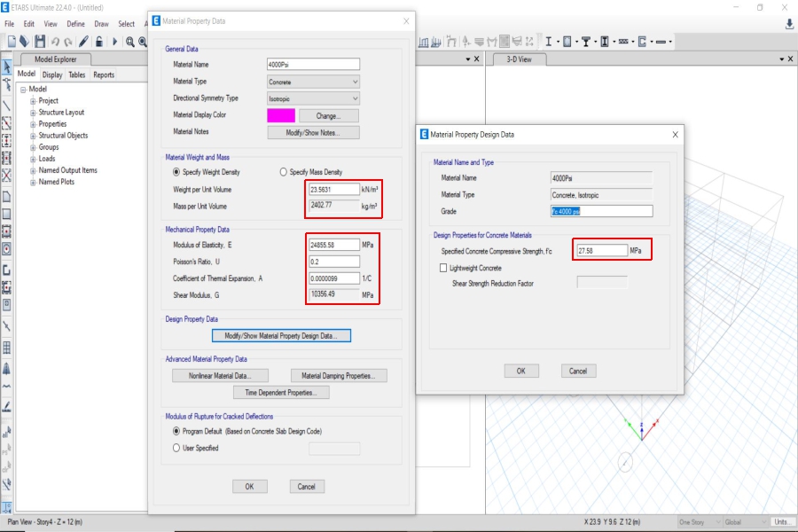Click the Change color button
This screenshot has height=532, width=798.
(x=329, y=115)
